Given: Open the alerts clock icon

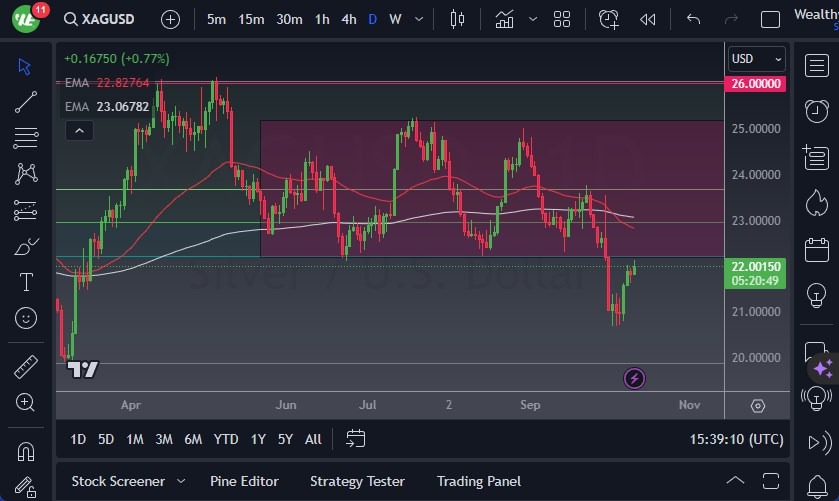Looking at the screenshot, I should [x=816, y=110].
